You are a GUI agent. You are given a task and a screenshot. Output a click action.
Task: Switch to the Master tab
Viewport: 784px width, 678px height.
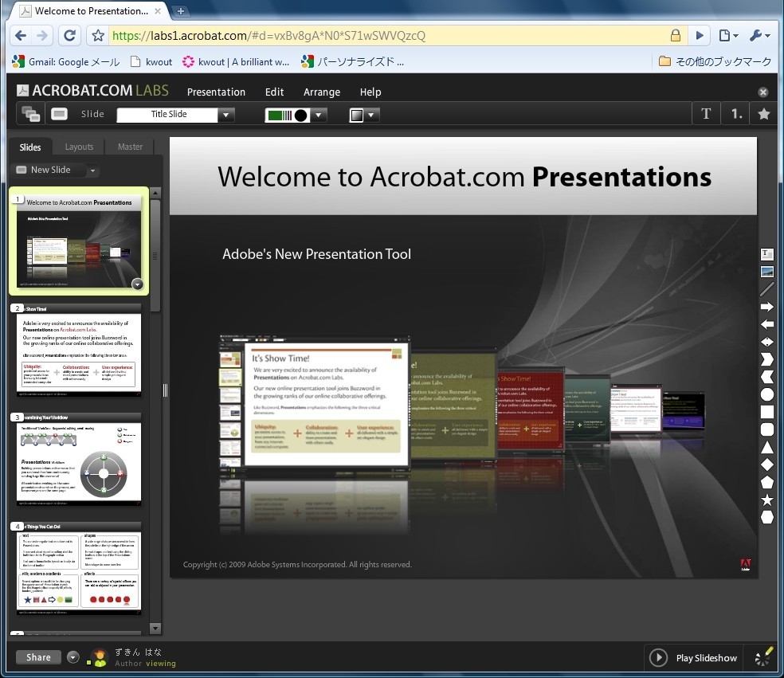click(130, 147)
